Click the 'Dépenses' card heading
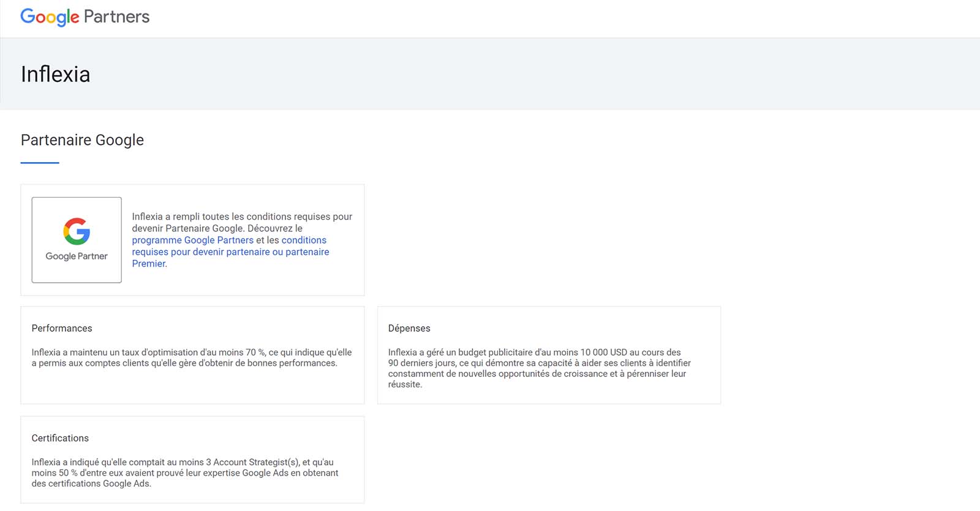The image size is (980, 511). [x=409, y=328]
